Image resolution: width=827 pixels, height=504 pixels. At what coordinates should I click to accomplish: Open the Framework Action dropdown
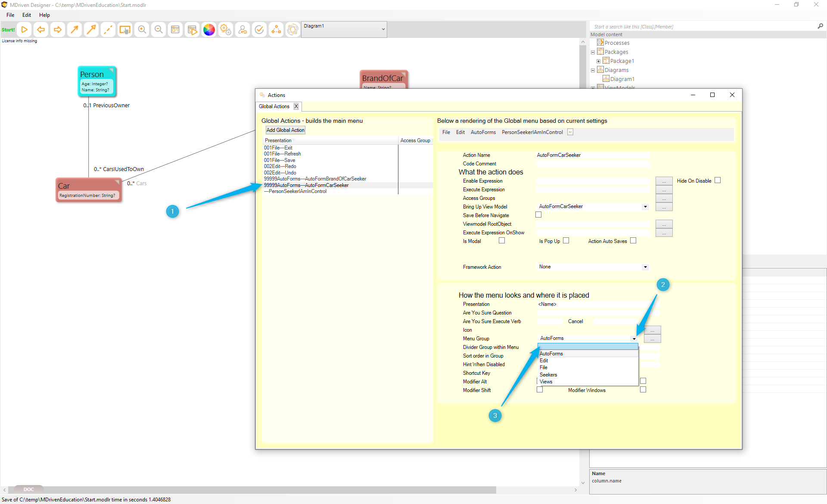pyautogui.click(x=645, y=267)
